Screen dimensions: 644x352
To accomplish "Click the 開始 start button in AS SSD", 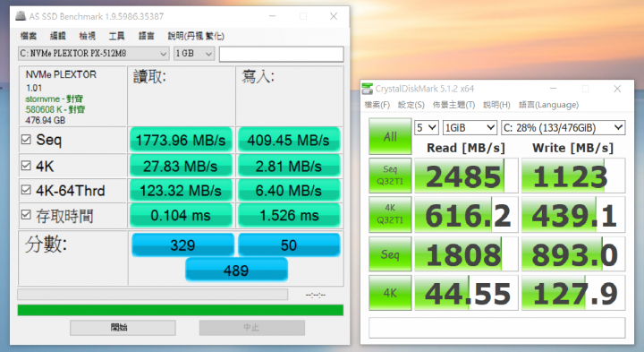I will 123,328.
